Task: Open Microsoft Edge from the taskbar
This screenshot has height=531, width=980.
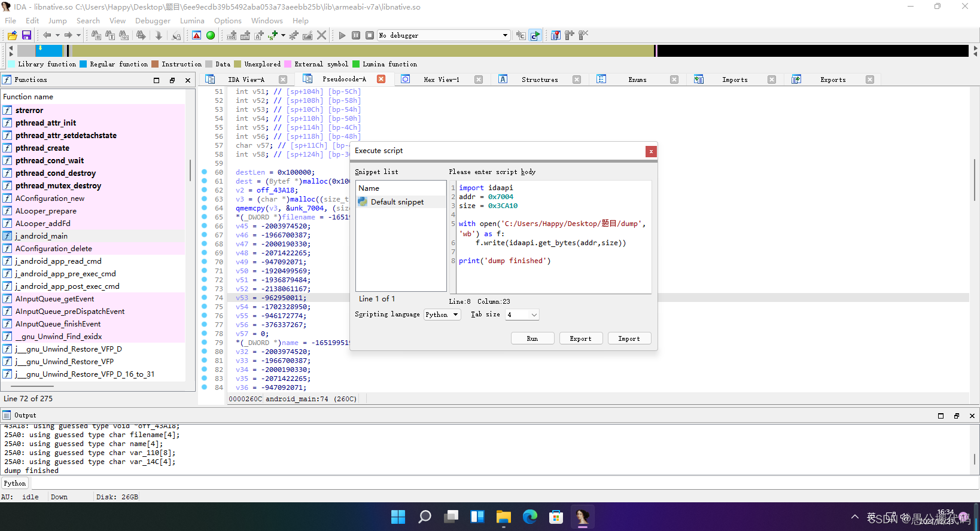Action: click(529, 517)
